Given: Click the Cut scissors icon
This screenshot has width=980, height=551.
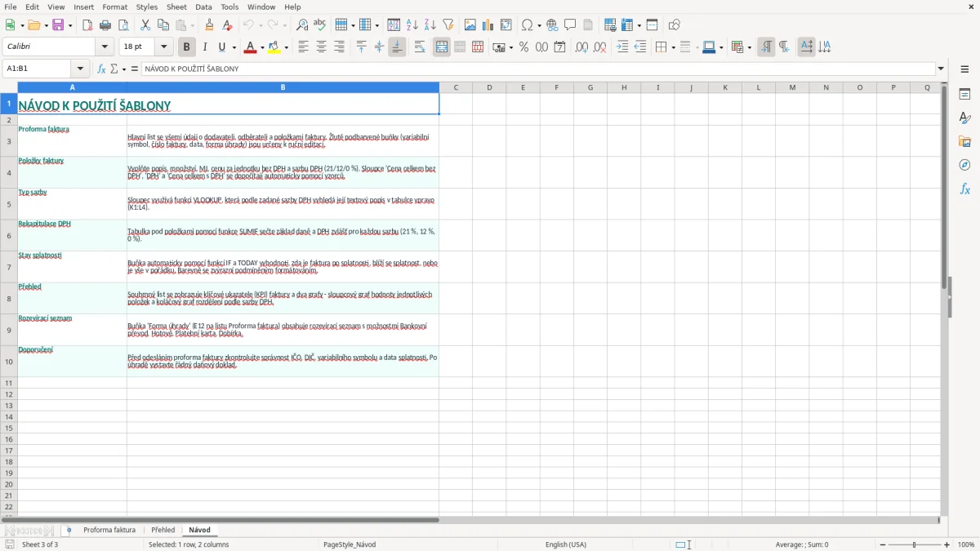Looking at the screenshot, I should (x=145, y=25).
